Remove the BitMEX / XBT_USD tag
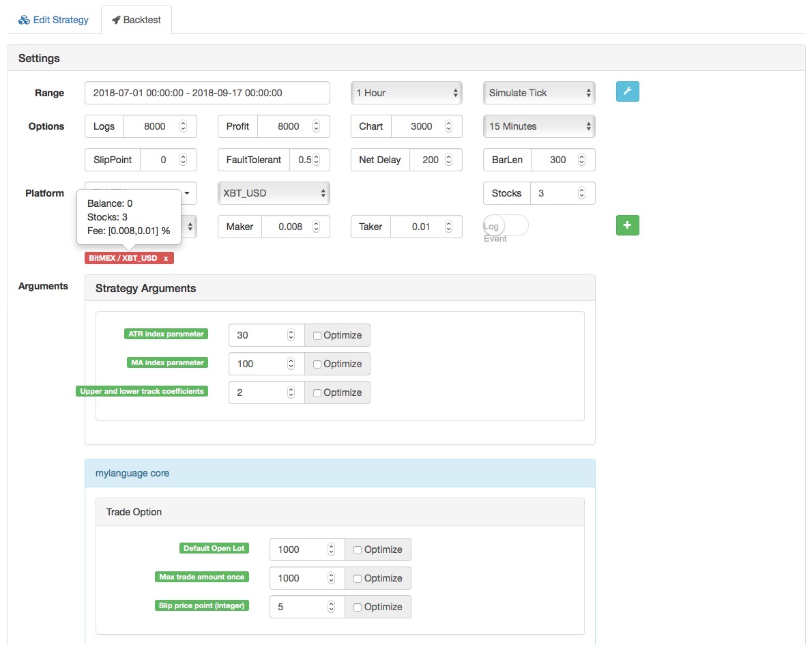The height and width of the screenshot is (645, 812). (166, 259)
